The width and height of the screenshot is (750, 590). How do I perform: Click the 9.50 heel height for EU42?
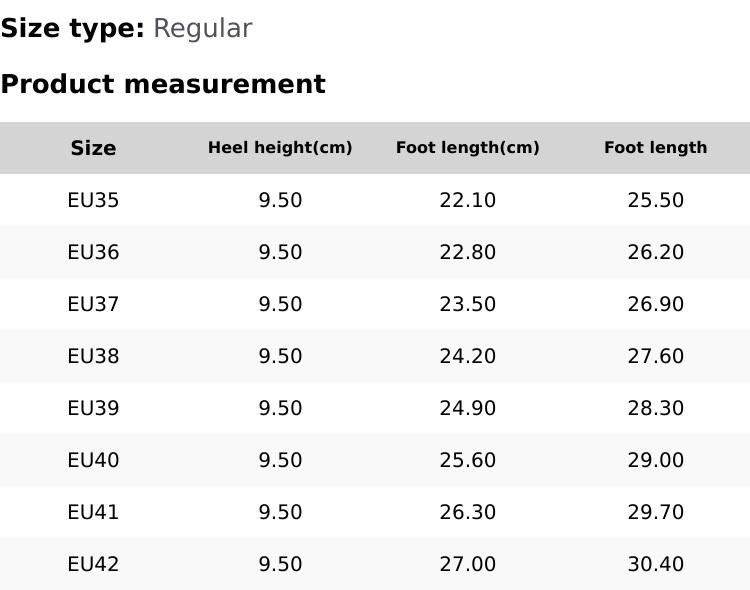point(280,564)
